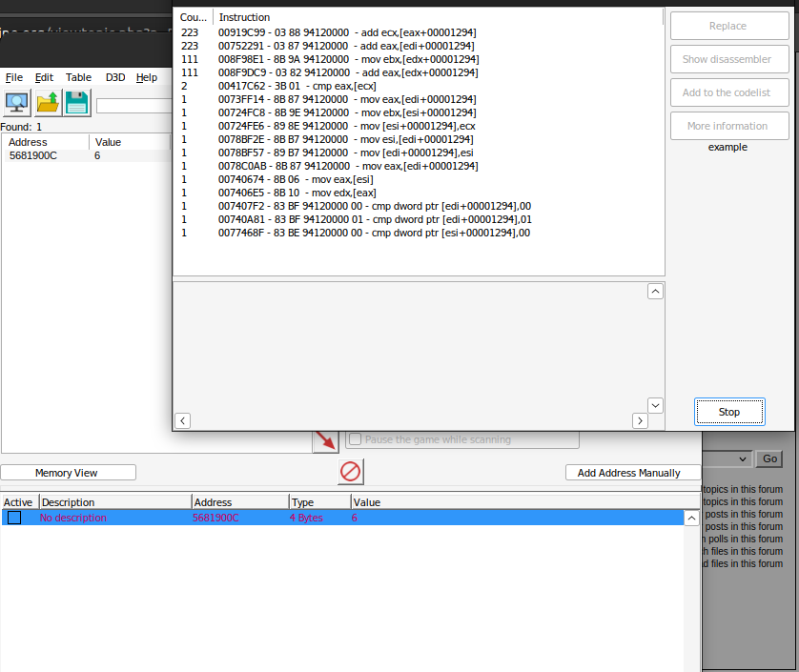Open a cheat table via the folder icon
The image size is (799, 672).
[x=47, y=102]
